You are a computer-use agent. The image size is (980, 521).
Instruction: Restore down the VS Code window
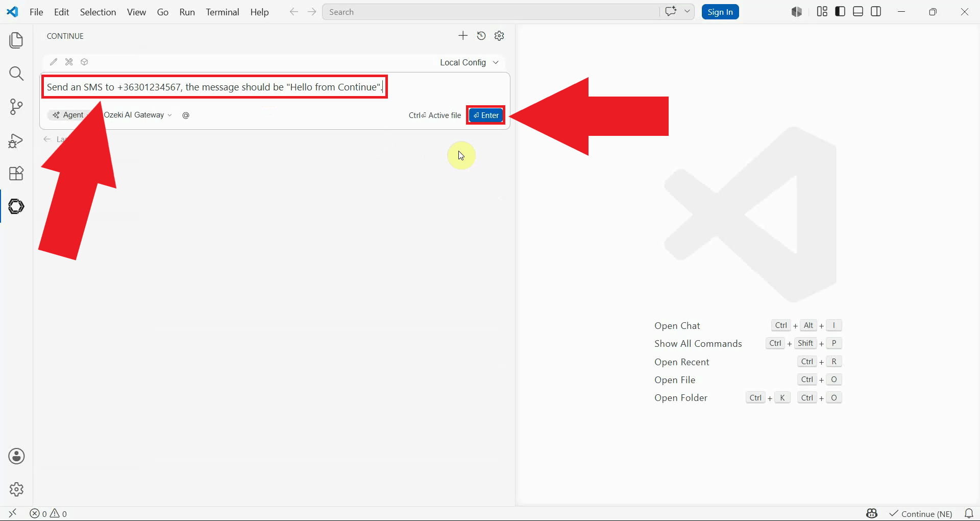point(933,12)
